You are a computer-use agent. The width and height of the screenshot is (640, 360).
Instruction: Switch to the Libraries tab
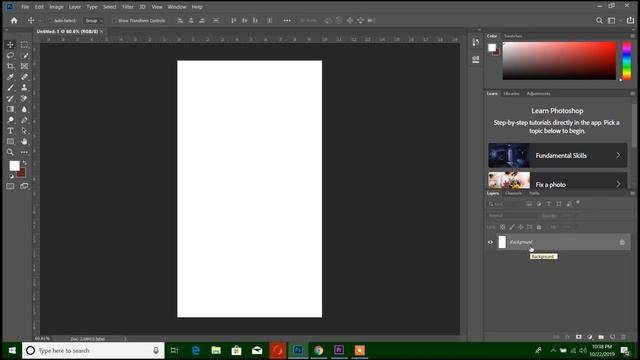coord(511,93)
